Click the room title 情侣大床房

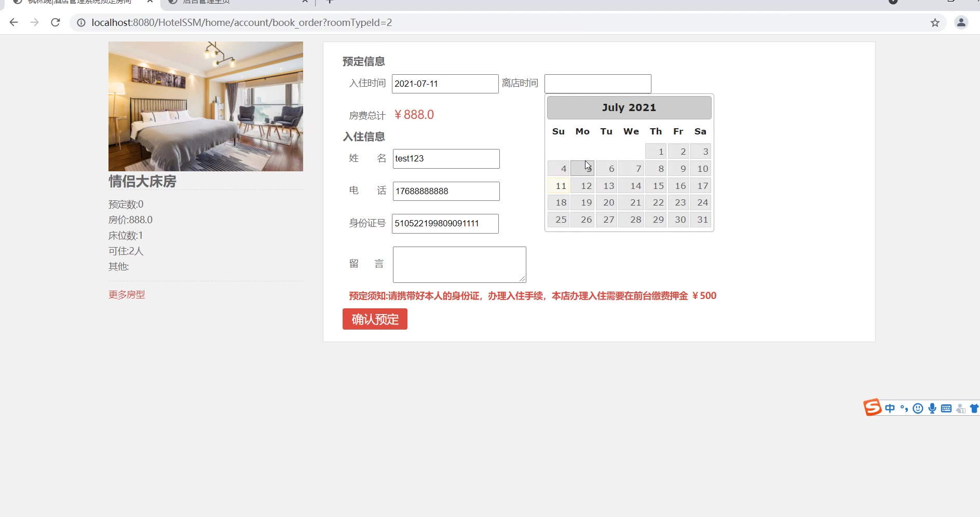pos(142,181)
